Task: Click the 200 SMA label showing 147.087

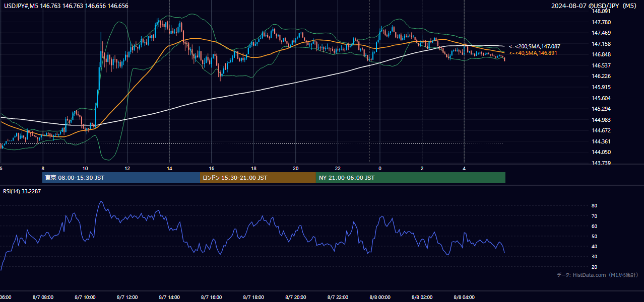Action: (534, 46)
